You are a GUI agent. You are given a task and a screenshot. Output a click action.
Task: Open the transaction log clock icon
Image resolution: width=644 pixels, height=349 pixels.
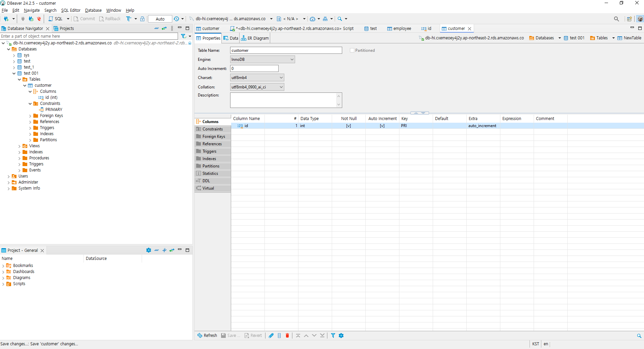[176, 19]
